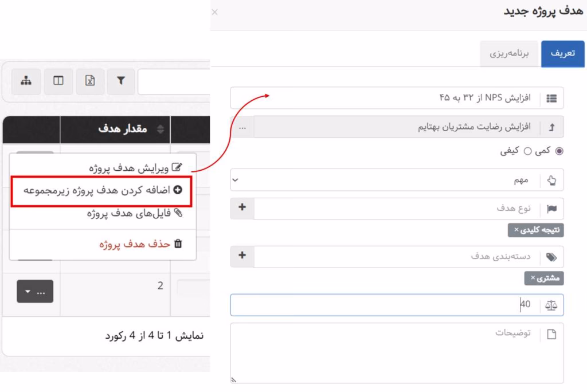Click the column visibility icon
This screenshot has width=587, height=392.
click(x=59, y=81)
